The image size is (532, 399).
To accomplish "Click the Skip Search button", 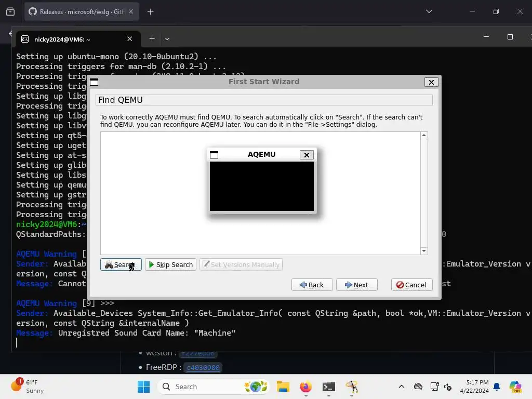I will 170,264.
